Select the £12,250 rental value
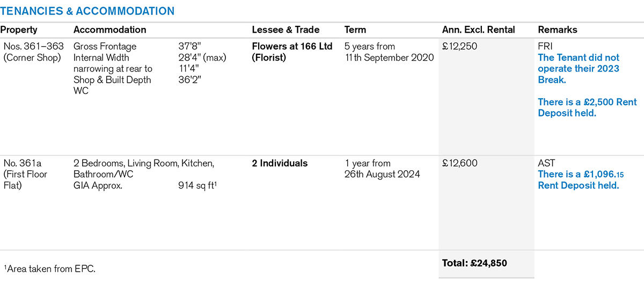 pos(459,47)
